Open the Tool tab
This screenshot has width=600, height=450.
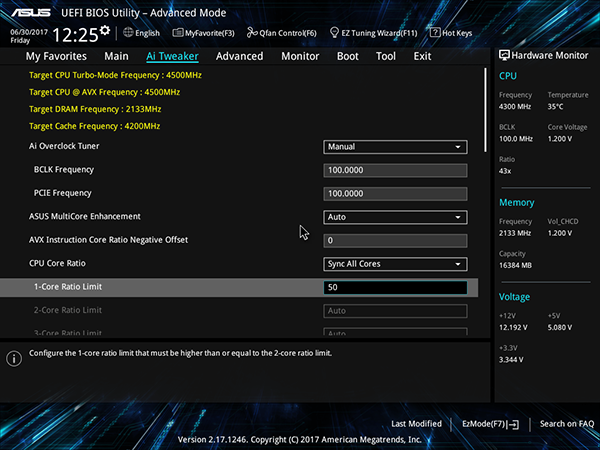click(x=386, y=56)
